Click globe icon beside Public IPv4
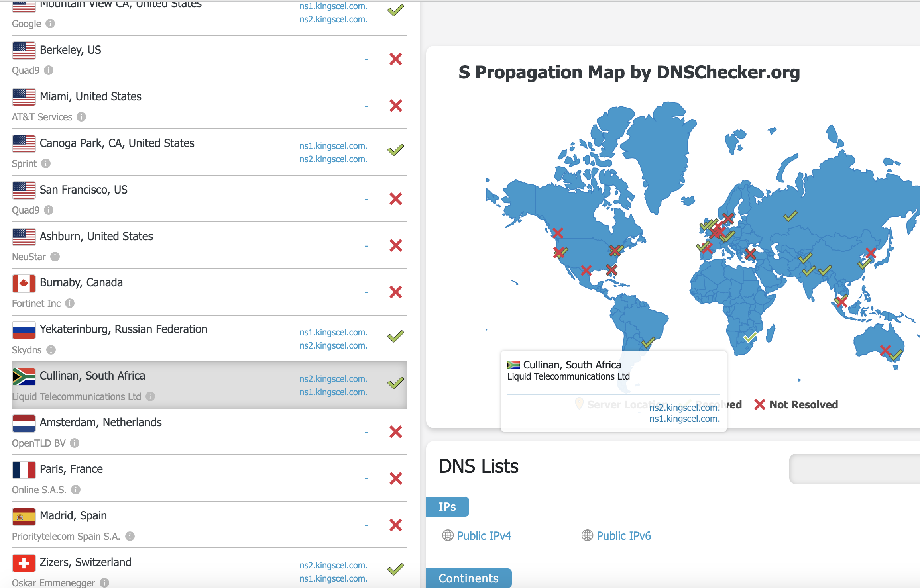This screenshot has width=920, height=588. point(448,535)
